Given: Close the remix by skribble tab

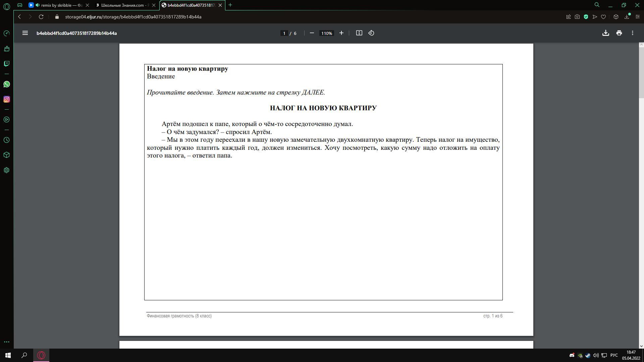Looking at the screenshot, I should (88, 5).
